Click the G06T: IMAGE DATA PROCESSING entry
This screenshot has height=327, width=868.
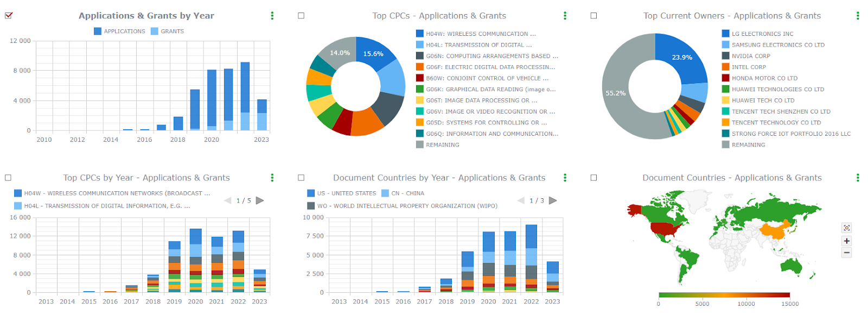point(477,100)
